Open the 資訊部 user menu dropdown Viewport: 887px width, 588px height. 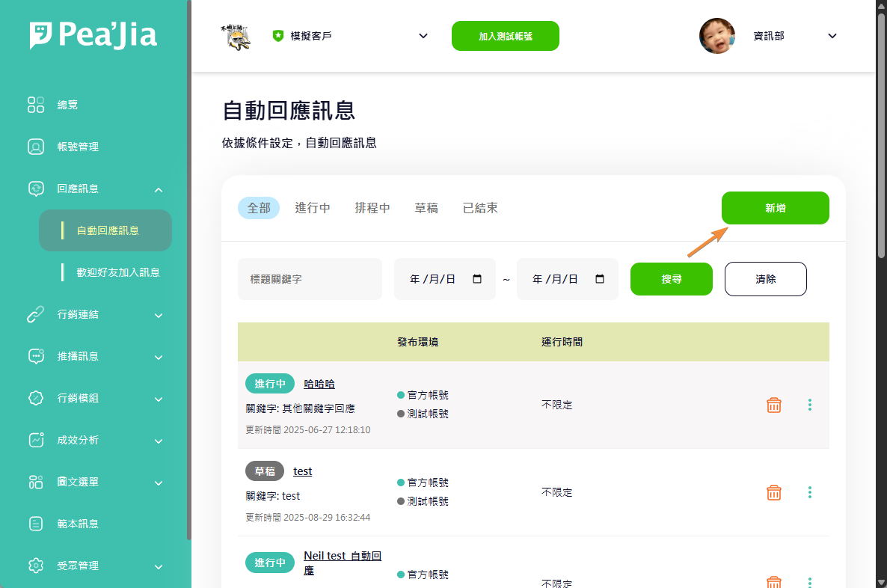832,36
